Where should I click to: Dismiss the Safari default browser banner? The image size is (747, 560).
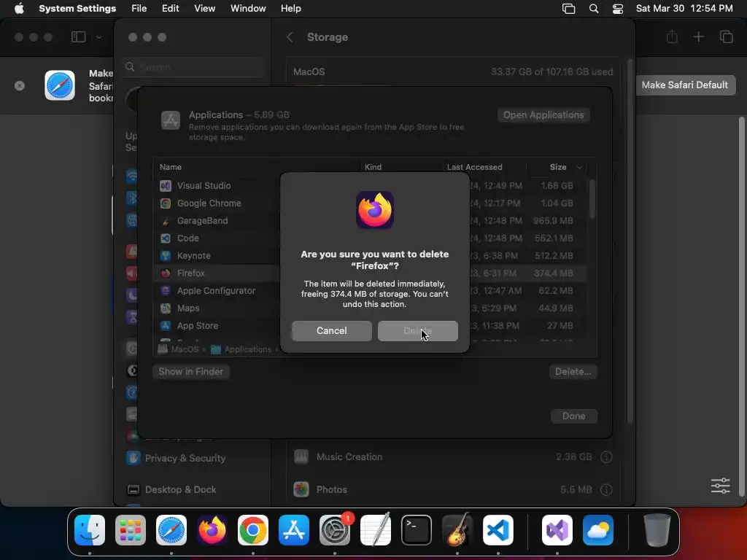click(20, 86)
